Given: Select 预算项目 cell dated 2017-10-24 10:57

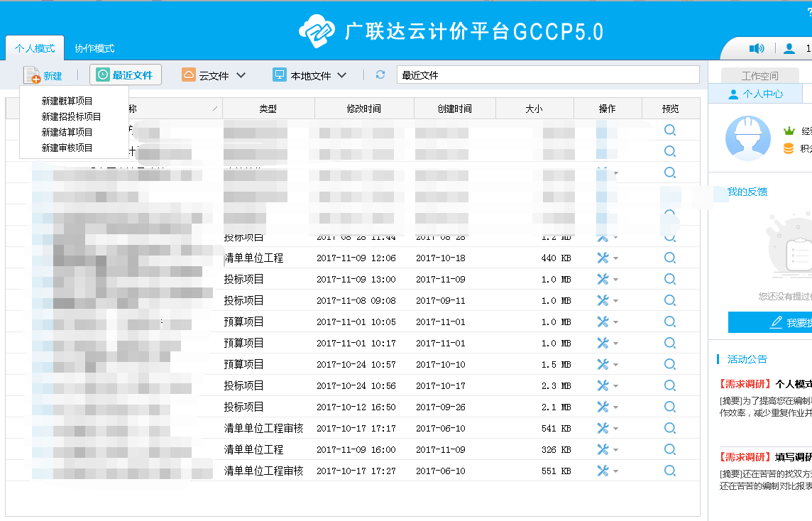Looking at the screenshot, I should click(x=244, y=365).
